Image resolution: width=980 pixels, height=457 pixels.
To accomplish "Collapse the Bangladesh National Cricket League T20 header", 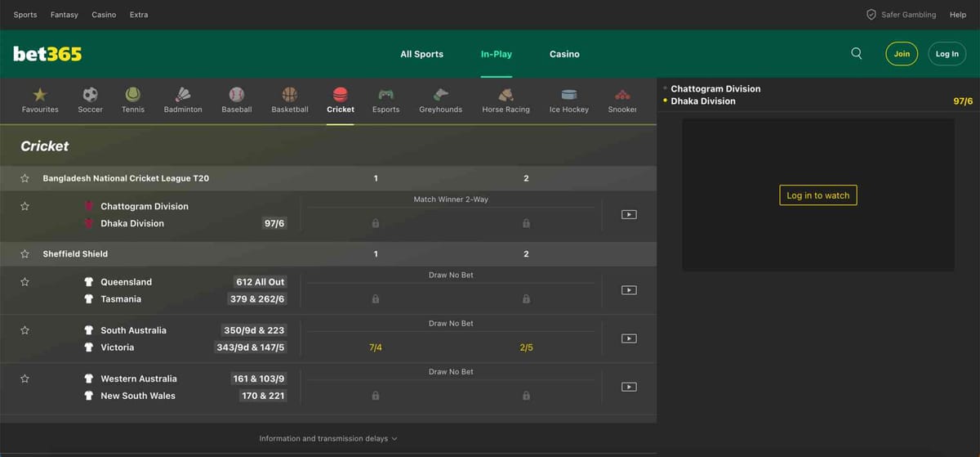I will 327,178.
